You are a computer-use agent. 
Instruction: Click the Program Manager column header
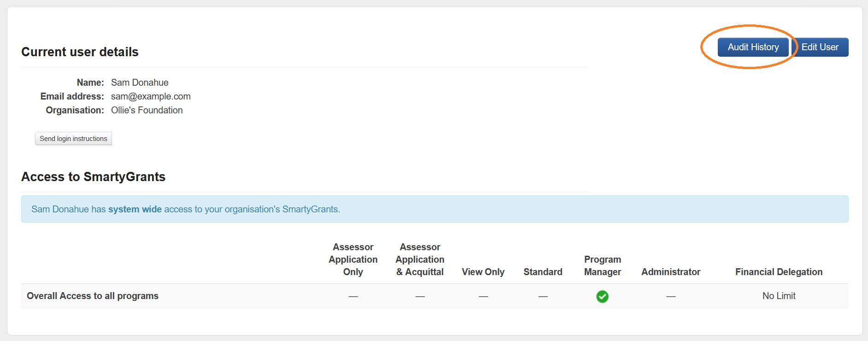pyautogui.click(x=602, y=265)
